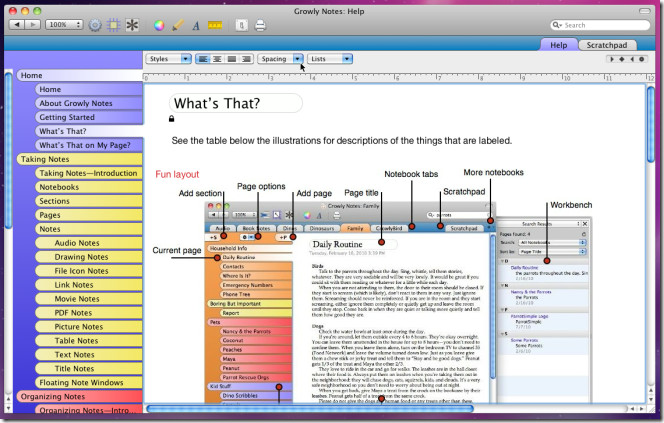Click the horizontal scroll right arrow
The height and width of the screenshot is (423, 664).
point(642,409)
